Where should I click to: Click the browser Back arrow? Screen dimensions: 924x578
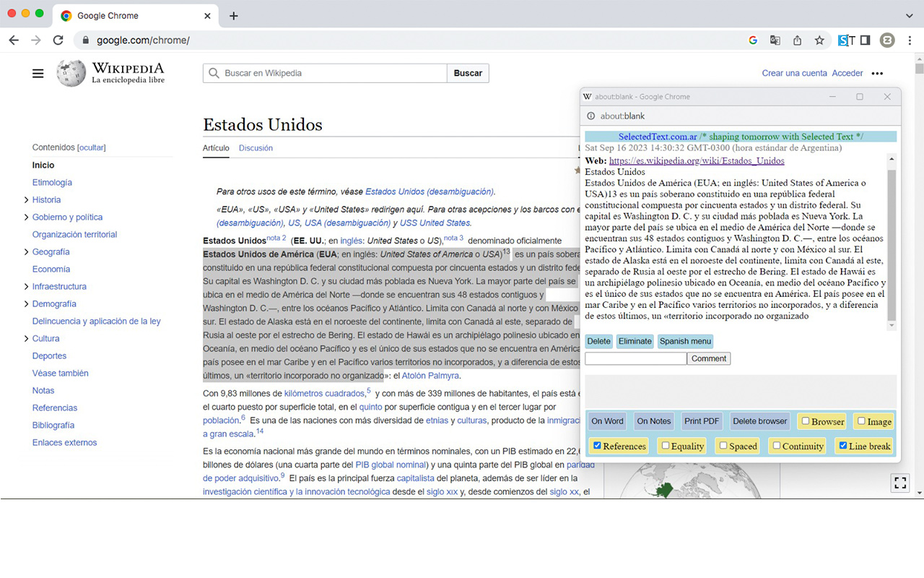pos(14,40)
